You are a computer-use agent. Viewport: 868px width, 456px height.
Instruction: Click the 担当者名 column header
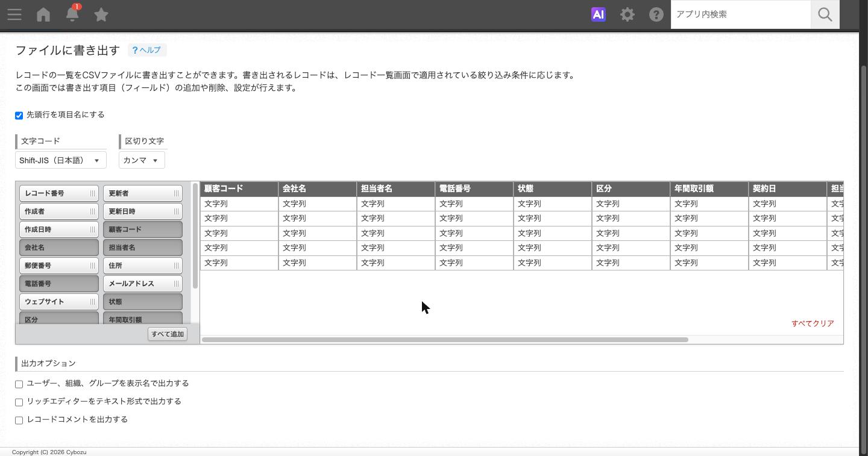(x=396, y=189)
